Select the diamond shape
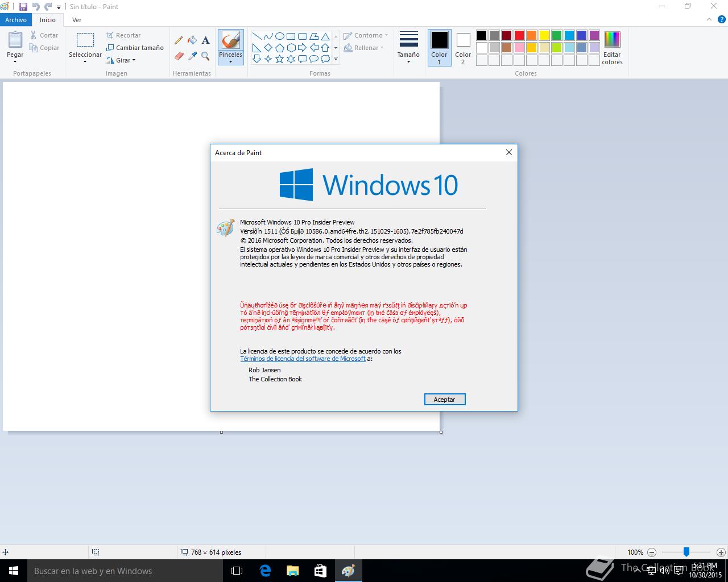The image size is (728, 582). [268, 48]
